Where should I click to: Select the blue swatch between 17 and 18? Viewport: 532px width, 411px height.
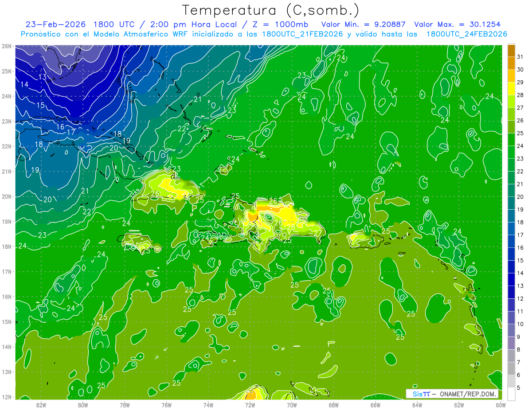(511, 228)
